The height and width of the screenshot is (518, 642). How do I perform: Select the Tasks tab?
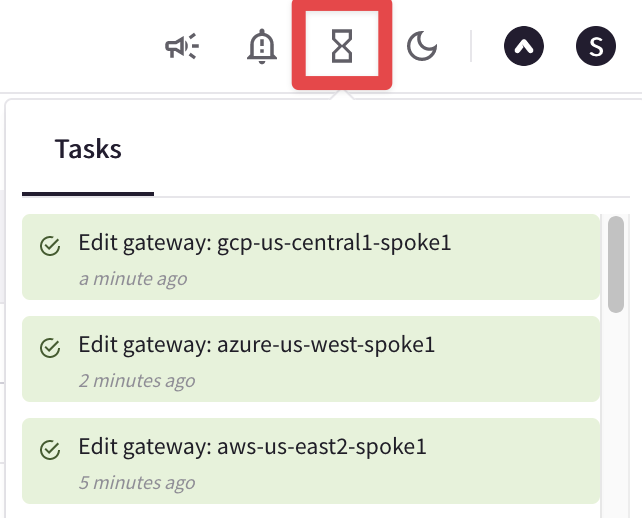[x=88, y=150]
